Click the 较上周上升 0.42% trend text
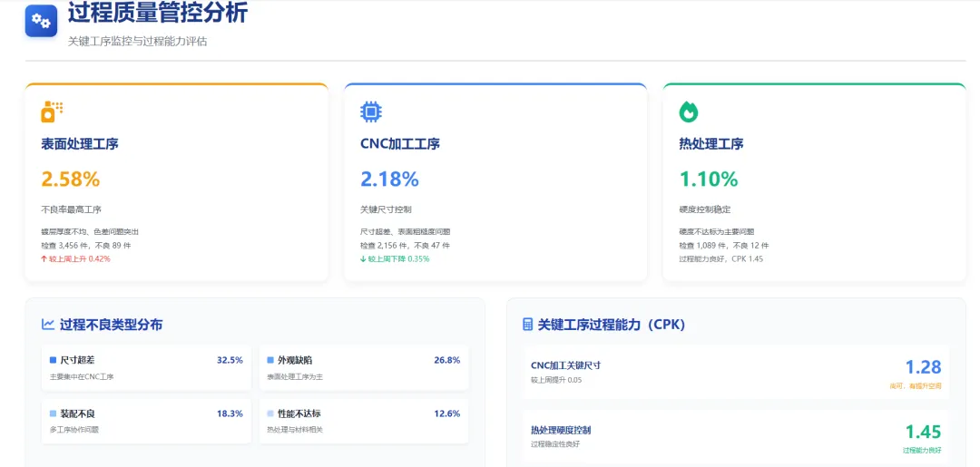Viewport: 980px width, 467px height. [79, 259]
